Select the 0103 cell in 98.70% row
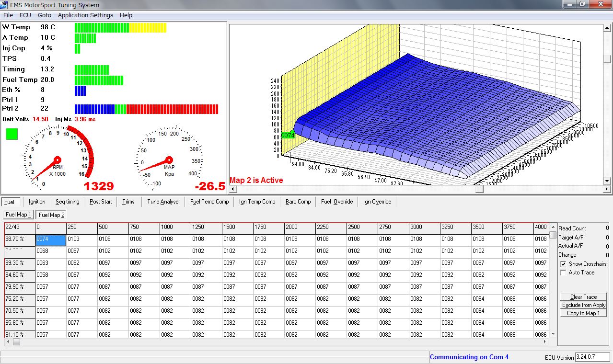The height and width of the screenshot is (364, 613). click(x=82, y=240)
